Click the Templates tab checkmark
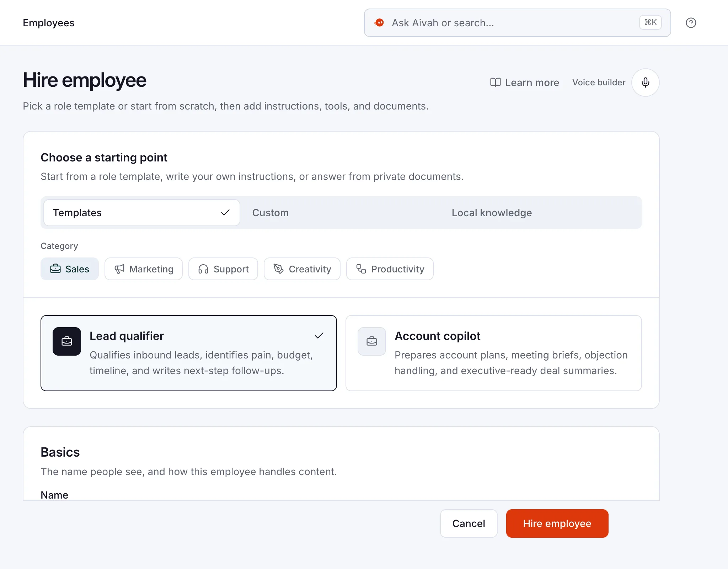Image resolution: width=728 pixels, height=569 pixels. coord(225,213)
